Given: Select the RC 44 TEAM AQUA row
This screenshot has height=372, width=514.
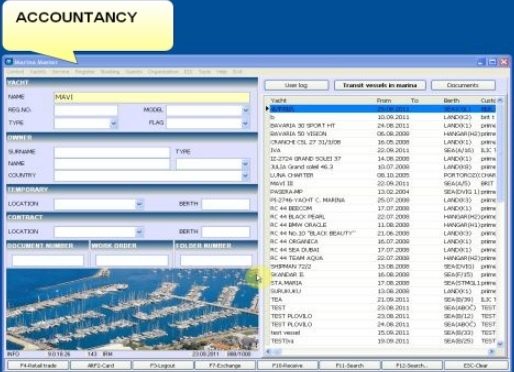Looking at the screenshot, I should 382,258.
